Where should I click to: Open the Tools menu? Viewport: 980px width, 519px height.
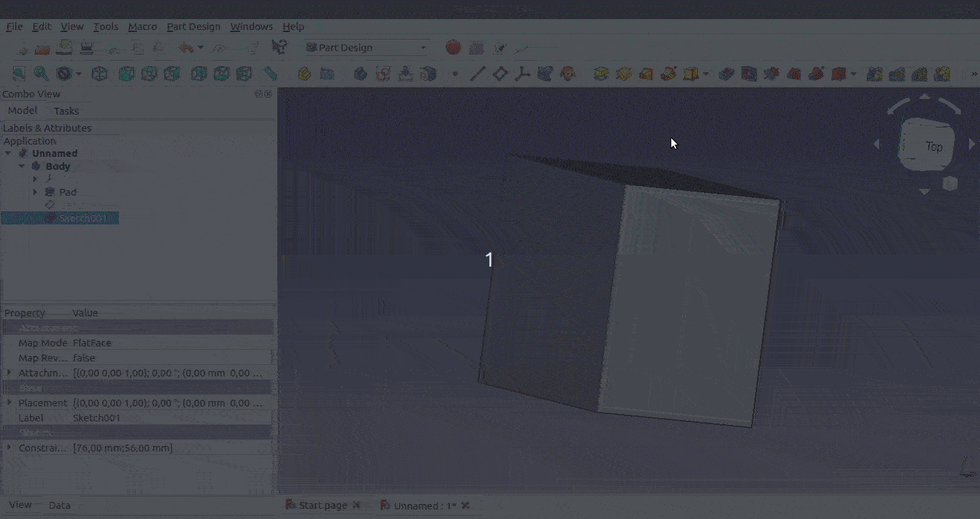click(x=106, y=27)
